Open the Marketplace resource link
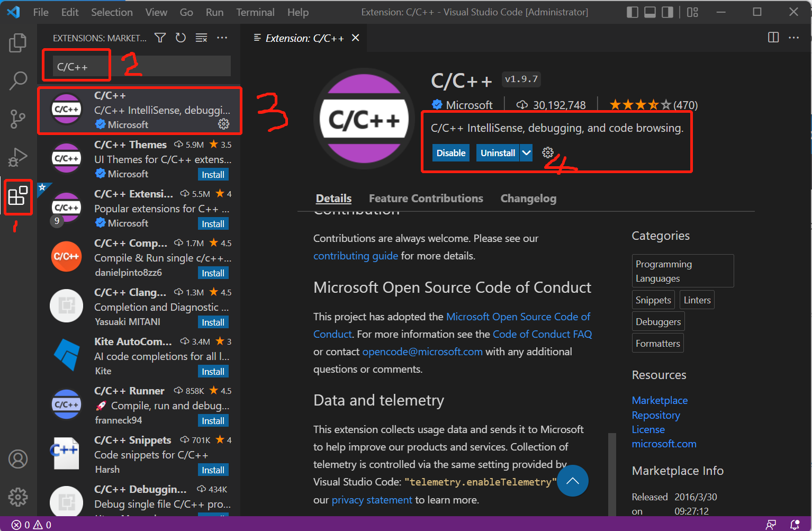 (x=660, y=400)
